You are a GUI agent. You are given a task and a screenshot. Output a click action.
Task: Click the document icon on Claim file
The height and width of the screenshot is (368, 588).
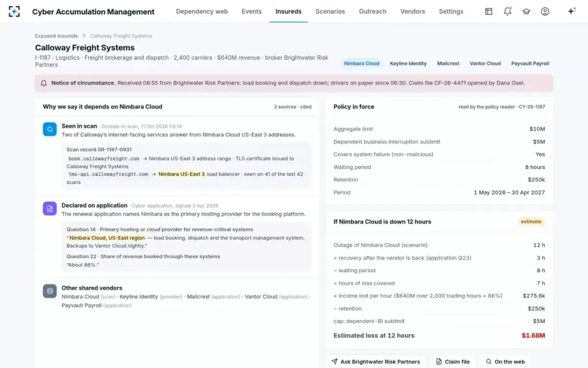[439, 362]
